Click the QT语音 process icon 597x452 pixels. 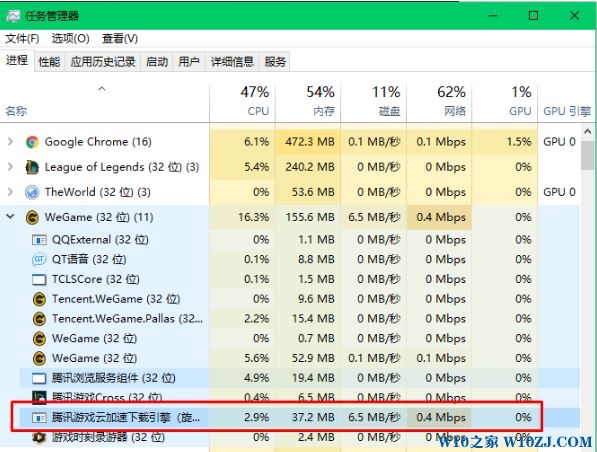pos(39,260)
